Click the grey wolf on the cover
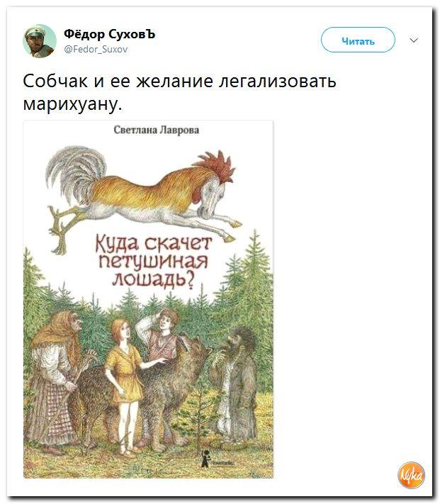The height and width of the screenshot is (504, 440). [x=145, y=392]
